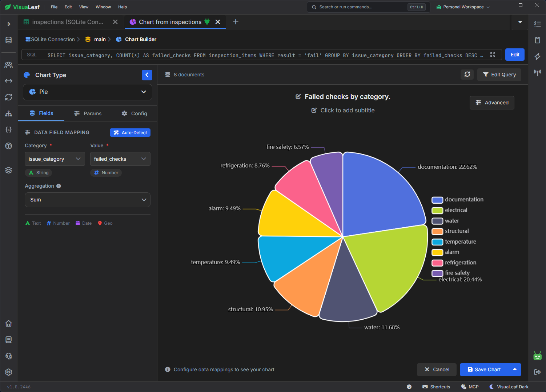Click the Save Chart button

(x=484, y=369)
